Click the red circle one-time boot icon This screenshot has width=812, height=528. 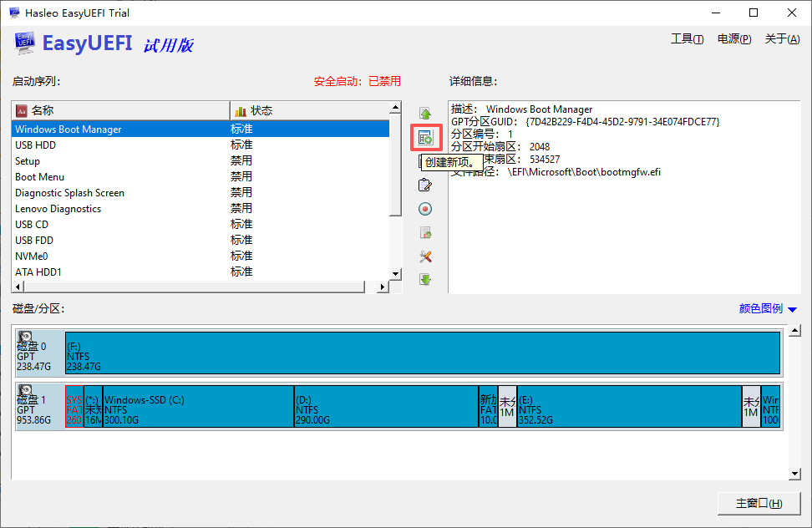[x=425, y=209]
